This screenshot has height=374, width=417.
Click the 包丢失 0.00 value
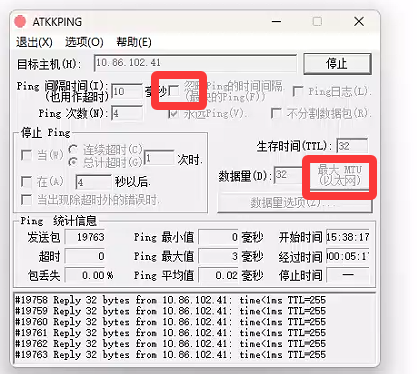point(85,275)
